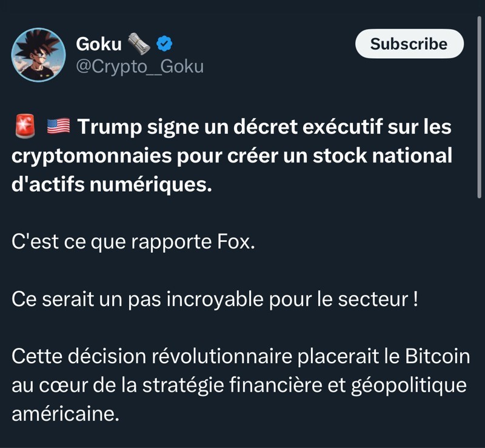Click the word Trump in the headline
This screenshot has height=448, width=485.
point(108,127)
